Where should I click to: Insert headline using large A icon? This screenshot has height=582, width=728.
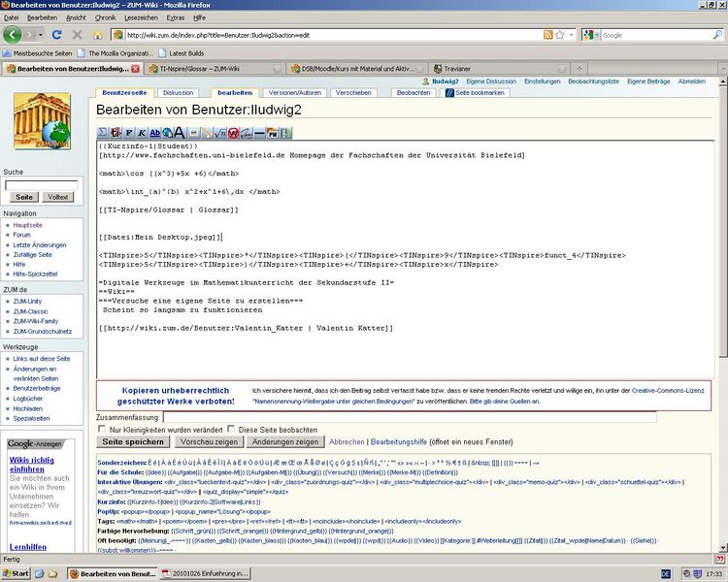(181, 132)
